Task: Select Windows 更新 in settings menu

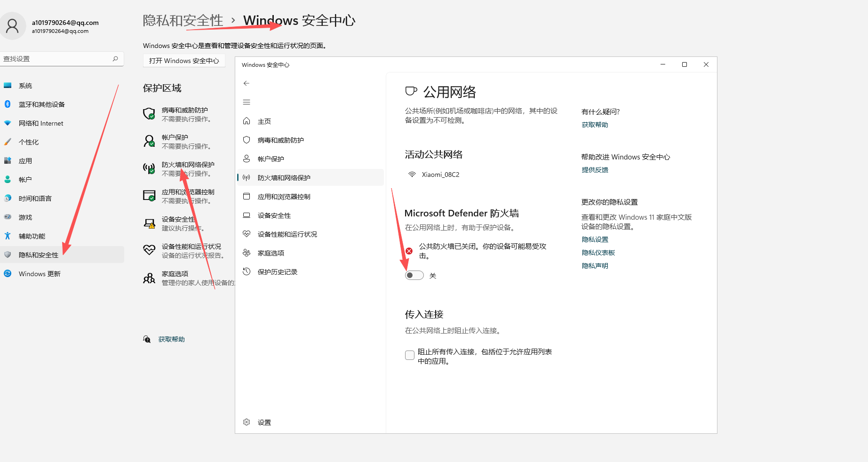Action: pyautogui.click(x=40, y=274)
